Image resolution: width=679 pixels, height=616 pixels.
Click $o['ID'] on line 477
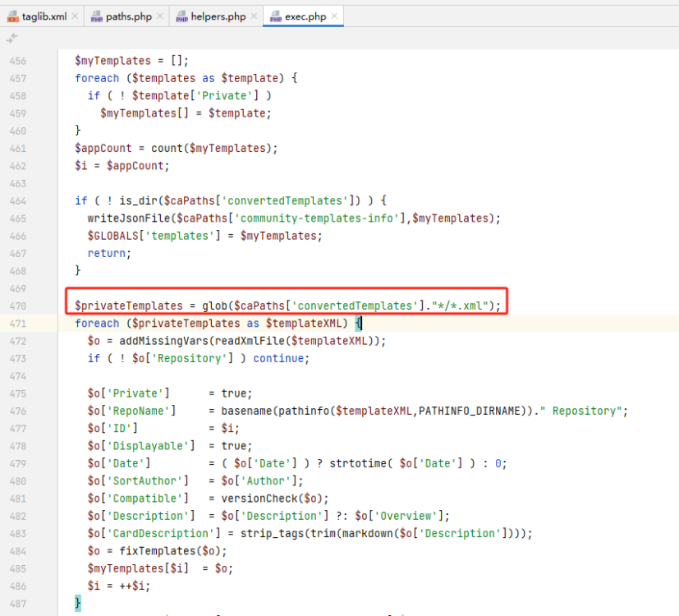[x=112, y=429]
